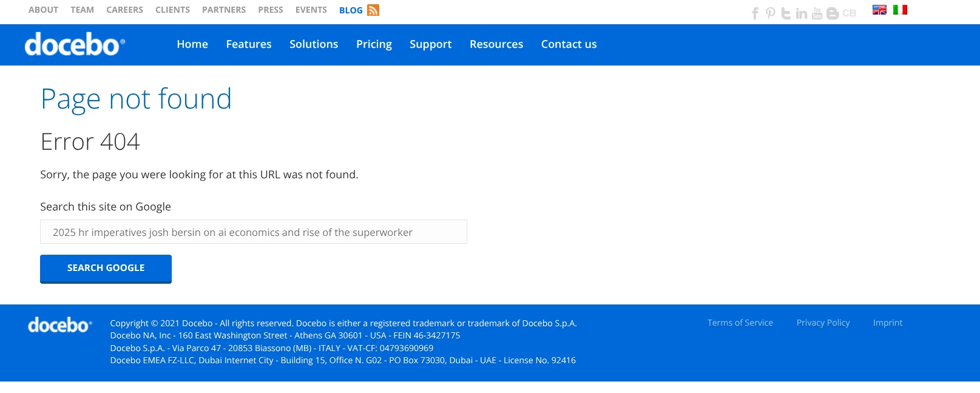Open the Resources menu item
Screen dimensions: 980x393
coord(496,44)
